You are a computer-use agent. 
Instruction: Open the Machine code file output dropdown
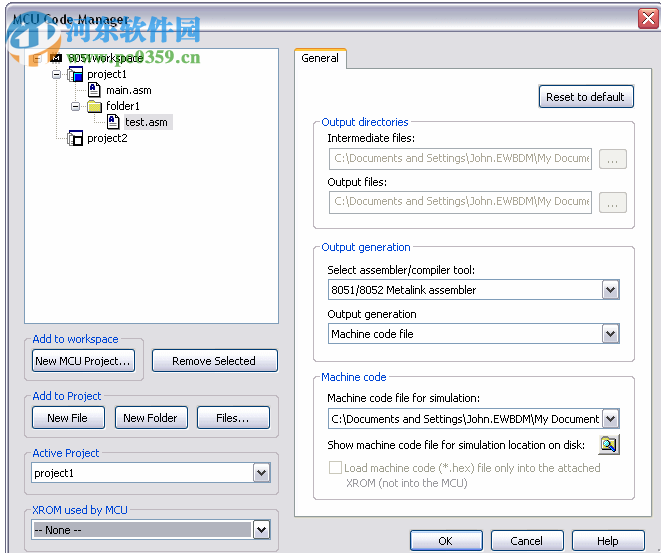coord(610,334)
